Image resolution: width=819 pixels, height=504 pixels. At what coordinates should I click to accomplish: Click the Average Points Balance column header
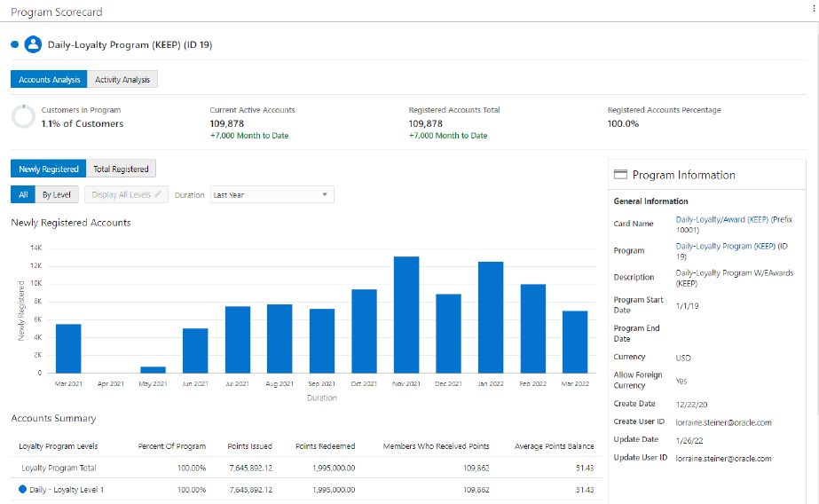(555, 446)
